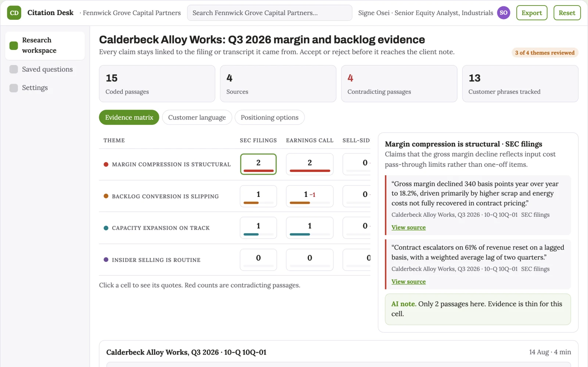Click the red dot beside Margin compression theme
This screenshot has width=588, height=367.
(x=106, y=164)
